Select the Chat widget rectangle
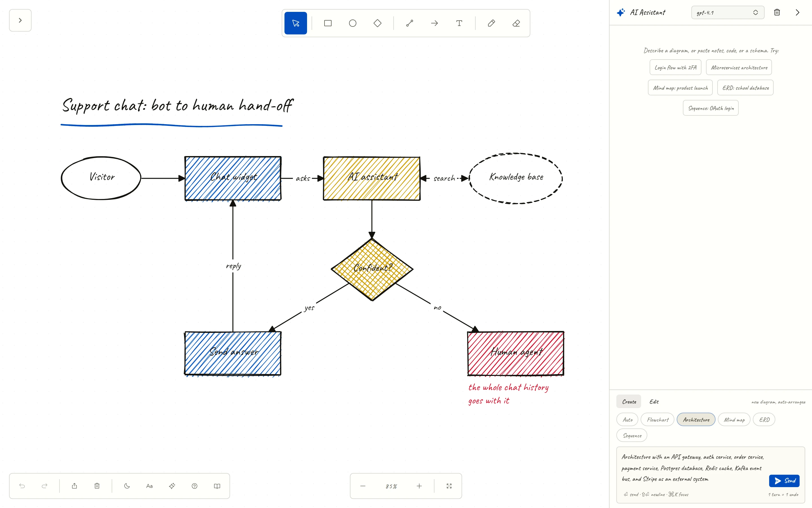The width and height of the screenshot is (812, 508). pos(233,178)
